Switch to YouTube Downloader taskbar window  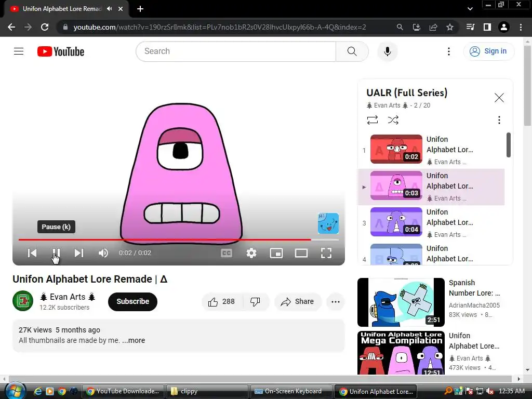pos(123,391)
